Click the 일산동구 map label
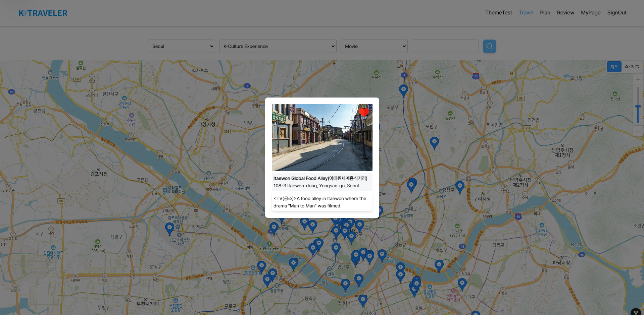Screen dimensions: 644x315 click(200, 71)
